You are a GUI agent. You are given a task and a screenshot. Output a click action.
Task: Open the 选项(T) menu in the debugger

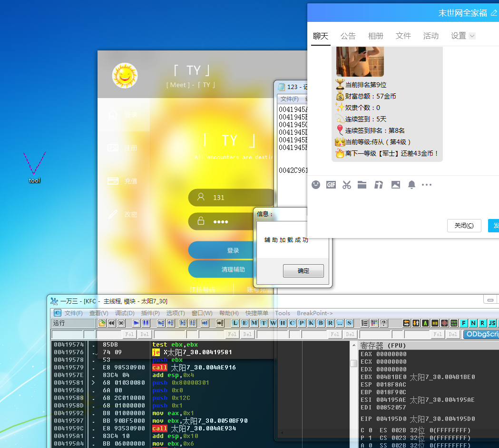click(176, 313)
